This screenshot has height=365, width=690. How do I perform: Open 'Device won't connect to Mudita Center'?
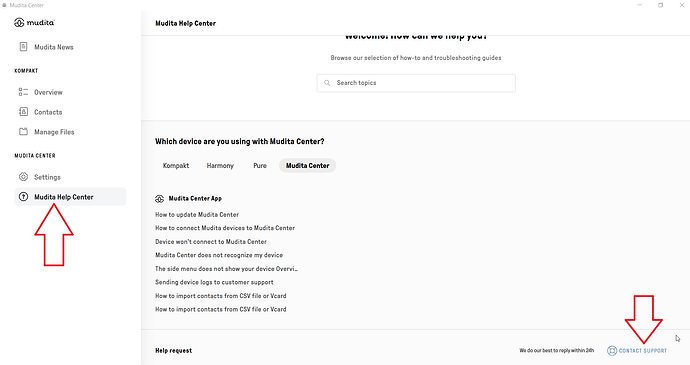(211, 242)
